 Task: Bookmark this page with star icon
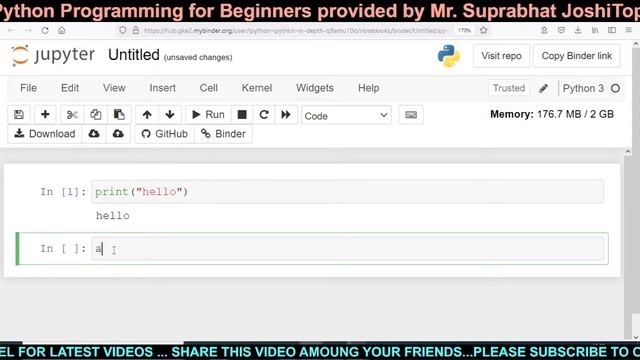click(x=484, y=30)
